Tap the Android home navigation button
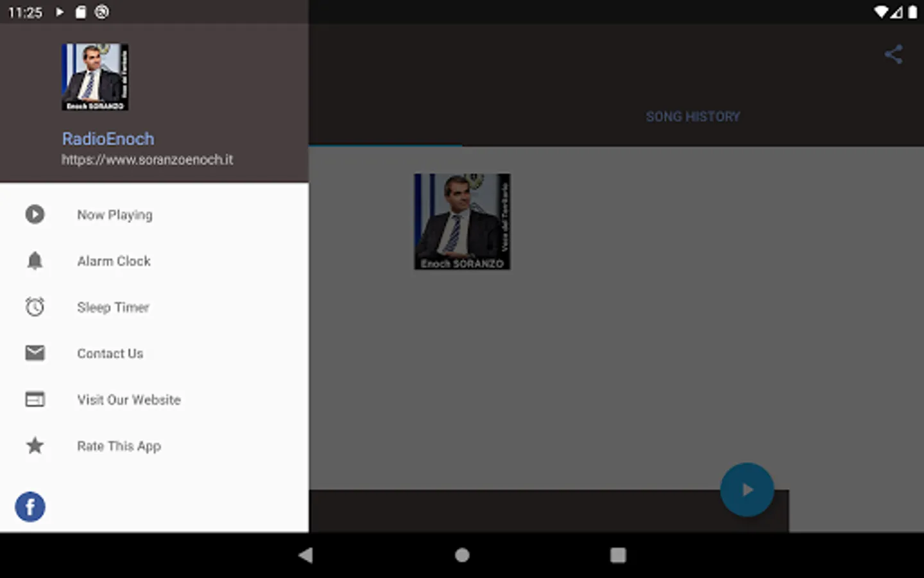The height and width of the screenshot is (578, 924). point(462,555)
